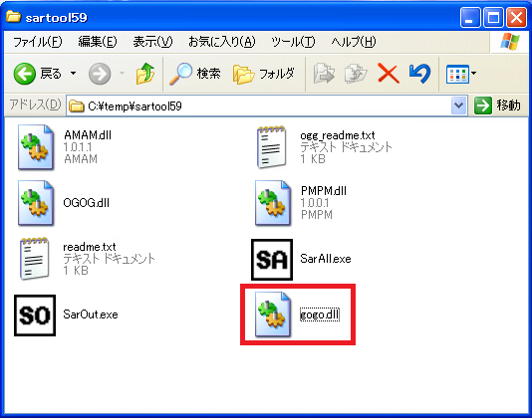Viewport: 532px width, 418px height.
Task: Click the SarOut.exe file name
Action: pyautogui.click(x=91, y=314)
